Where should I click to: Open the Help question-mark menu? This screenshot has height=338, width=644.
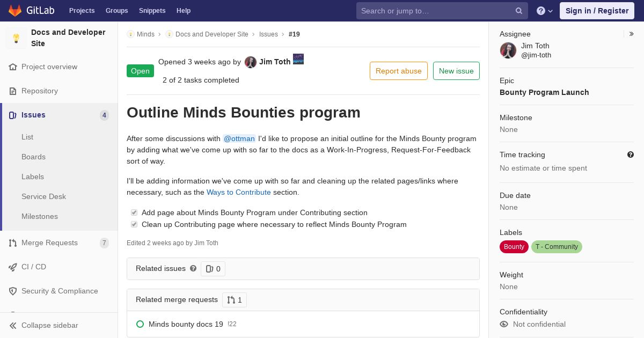(x=545, y=11)
